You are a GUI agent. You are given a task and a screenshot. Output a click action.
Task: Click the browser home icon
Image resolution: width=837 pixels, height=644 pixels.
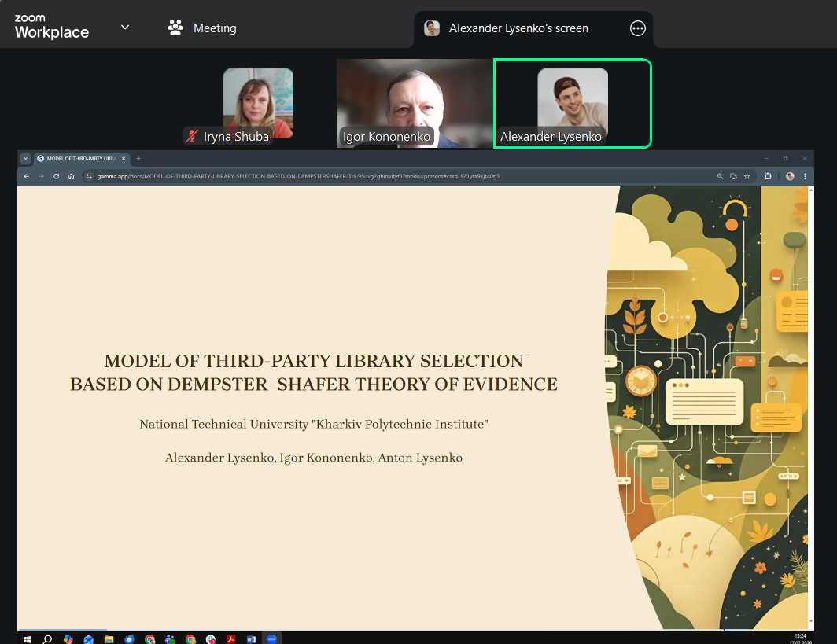pos(71,176)
